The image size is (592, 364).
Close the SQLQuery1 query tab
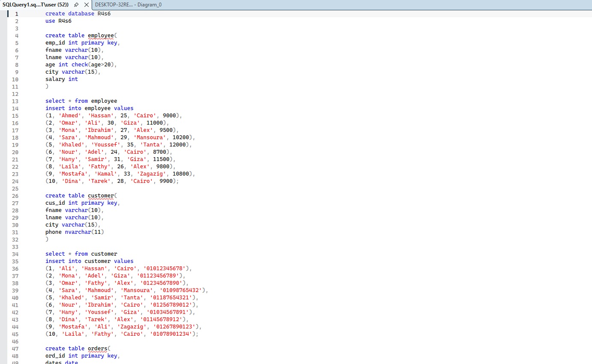pyautogui.click(x=86, y=5)
